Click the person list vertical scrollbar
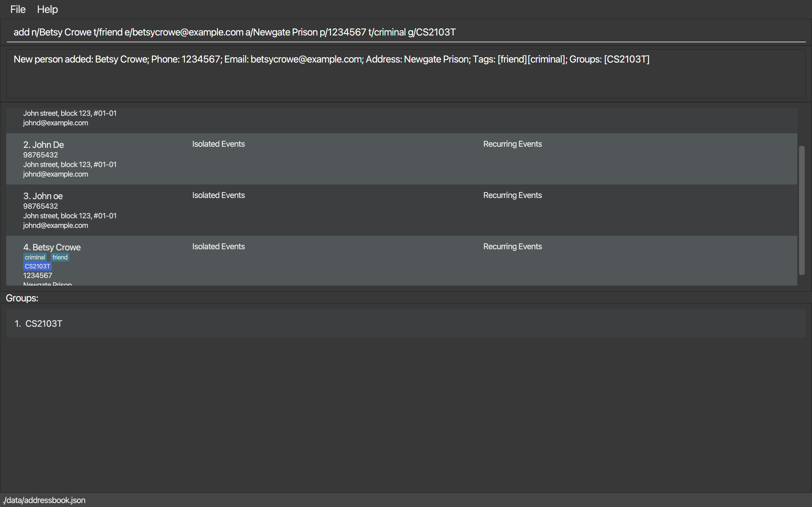This screenshot has height=507, width=812. 802,210
